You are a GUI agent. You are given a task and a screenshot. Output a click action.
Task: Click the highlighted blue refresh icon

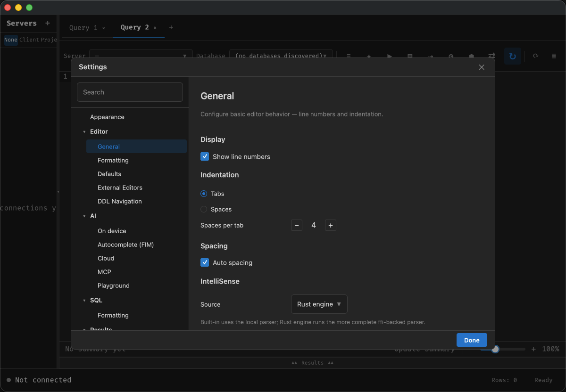point(513,56)
